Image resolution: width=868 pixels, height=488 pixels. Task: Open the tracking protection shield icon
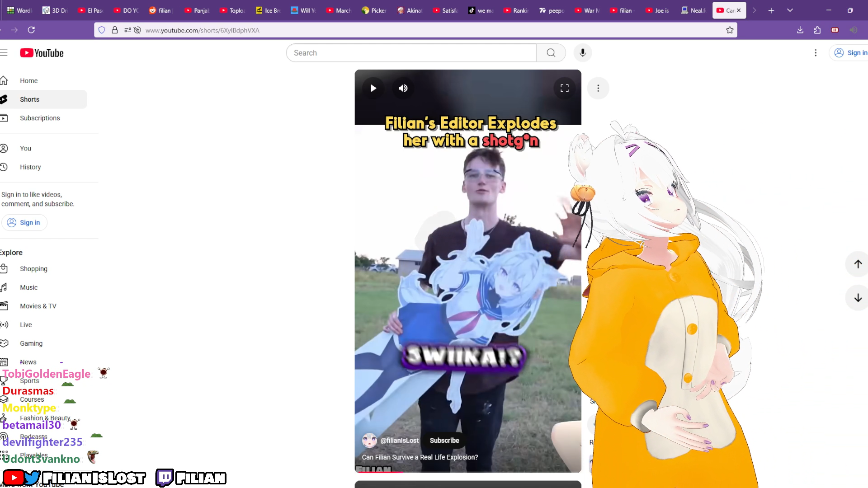pyautogui.click(x=102, y=30)
